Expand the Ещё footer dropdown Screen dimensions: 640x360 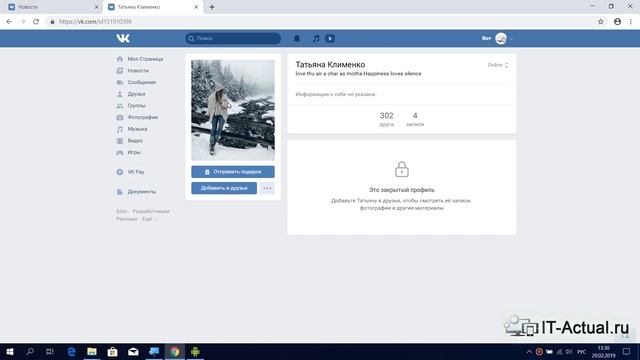pyautogui.click(x=149, y=219)
